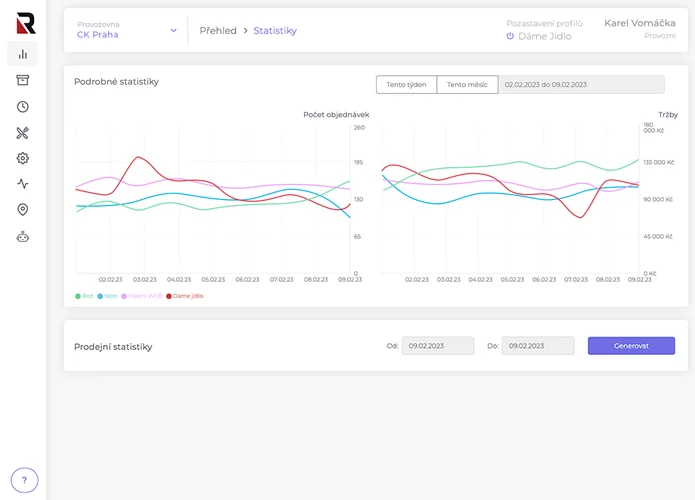This screenshot has width=695, height=500.
Task: Open settings via the gear sidebar icon
Action: pyautogui.click(x=23, y=158)
